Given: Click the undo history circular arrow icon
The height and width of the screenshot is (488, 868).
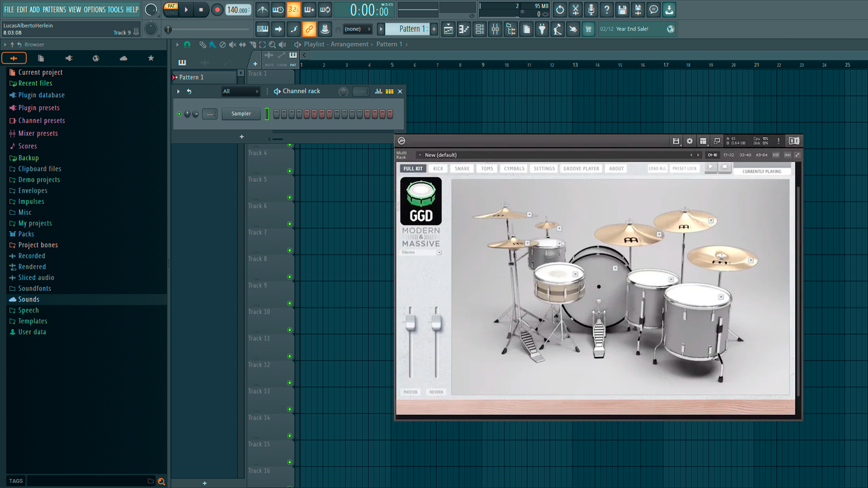Looking at the screenshot, I should (560, 10).
